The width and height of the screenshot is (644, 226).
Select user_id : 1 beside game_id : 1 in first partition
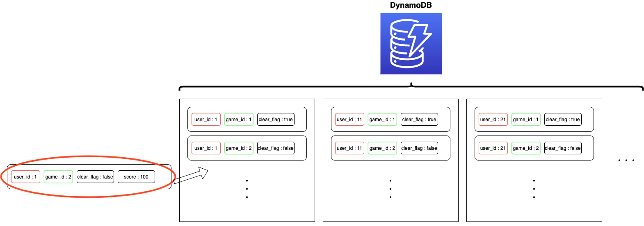pyautogui.click(x=206, y=120)
